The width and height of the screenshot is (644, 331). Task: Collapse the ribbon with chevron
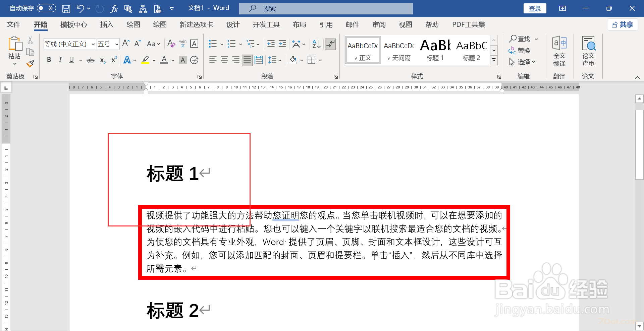[x=637, y=77]
